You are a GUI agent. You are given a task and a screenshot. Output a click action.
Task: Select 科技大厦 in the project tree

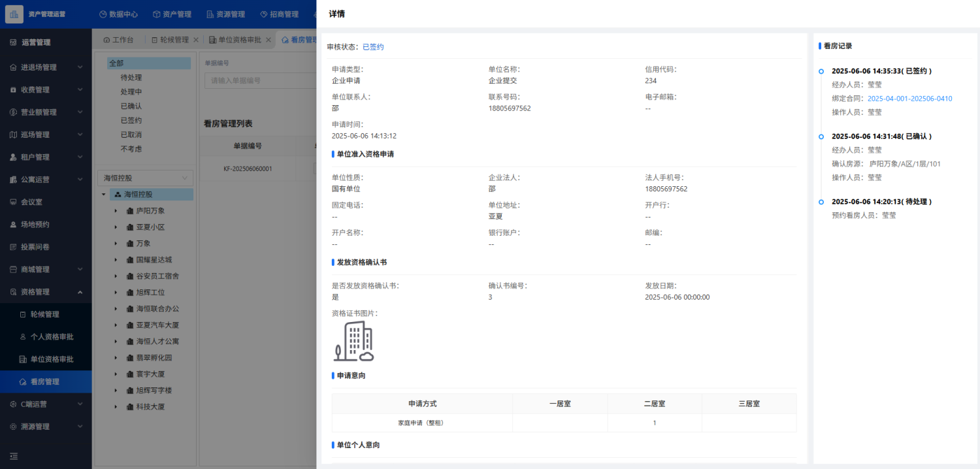point(150,407)
